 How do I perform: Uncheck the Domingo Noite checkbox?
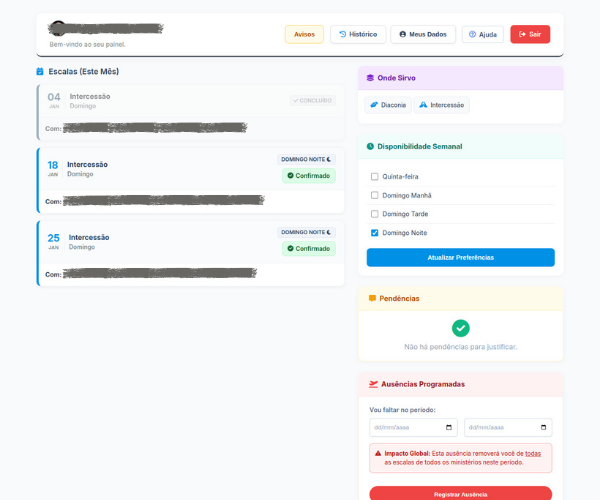pyautogui.click(x=374, y=232)
